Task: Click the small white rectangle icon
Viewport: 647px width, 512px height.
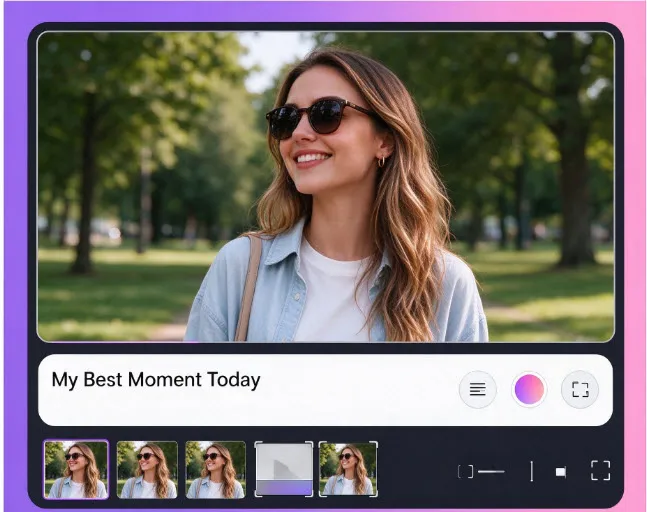Action: tap(560, 472)
